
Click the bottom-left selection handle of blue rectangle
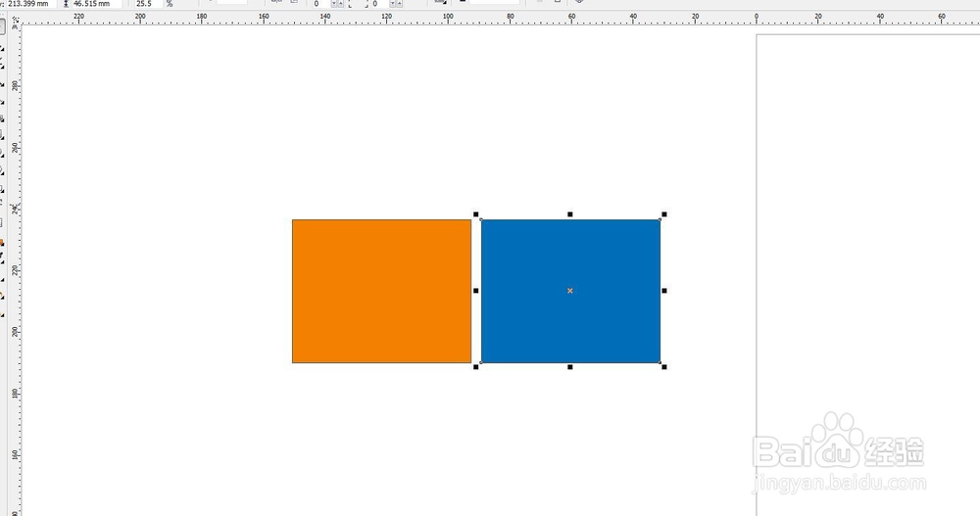pyautogui.click(x=476, y=367)
